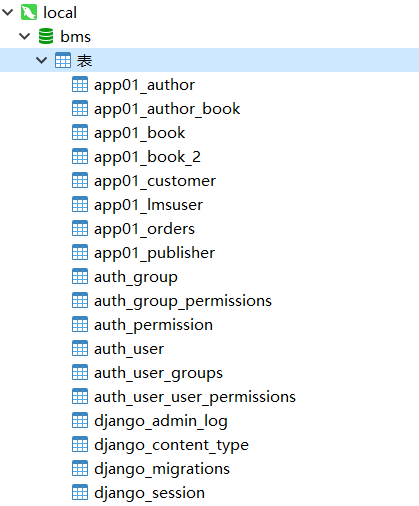This screenshot has width=419, height=506.
Task: Click the auth_permission table icon
Action: point(80,324)
